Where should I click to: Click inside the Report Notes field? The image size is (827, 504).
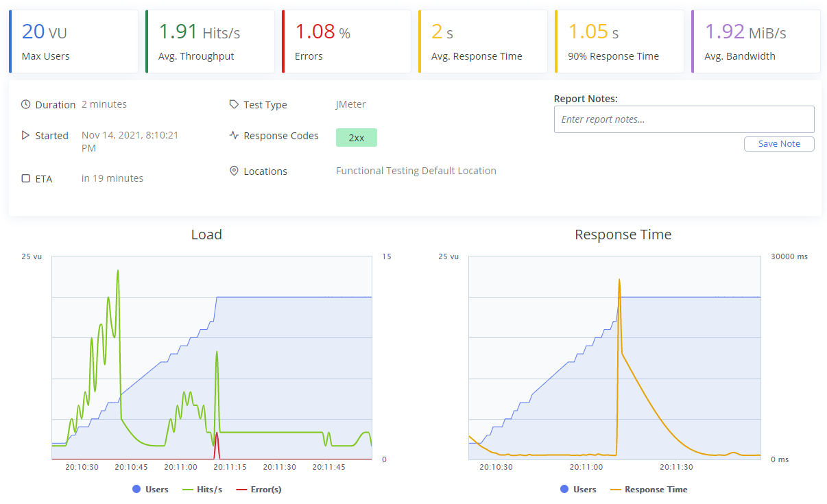(684, 119)
